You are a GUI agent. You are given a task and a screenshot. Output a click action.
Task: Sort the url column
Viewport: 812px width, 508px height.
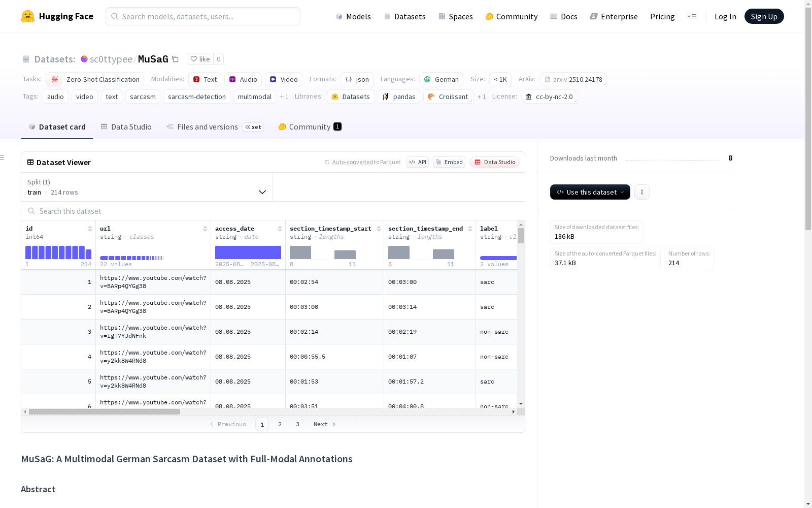coord(205,229)
